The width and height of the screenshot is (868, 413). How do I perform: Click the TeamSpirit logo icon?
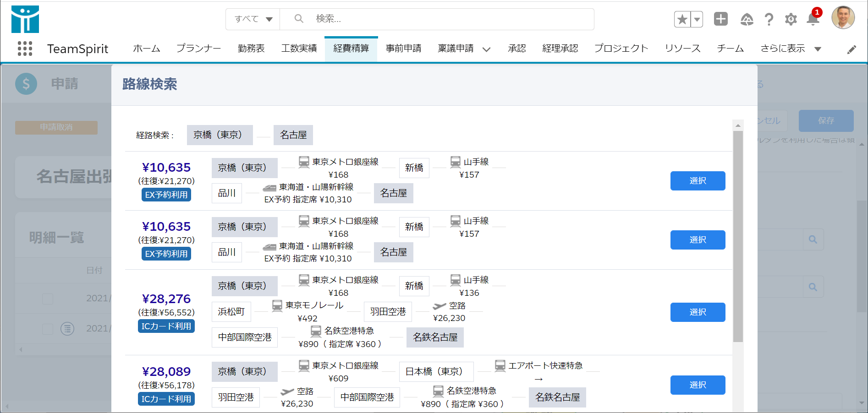point(25,19)
